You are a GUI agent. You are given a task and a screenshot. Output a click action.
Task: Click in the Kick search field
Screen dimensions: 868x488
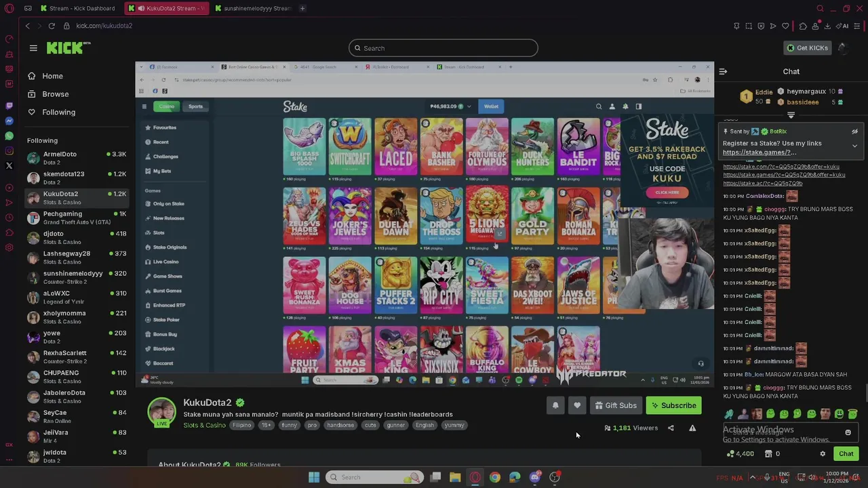pos(443,48)
